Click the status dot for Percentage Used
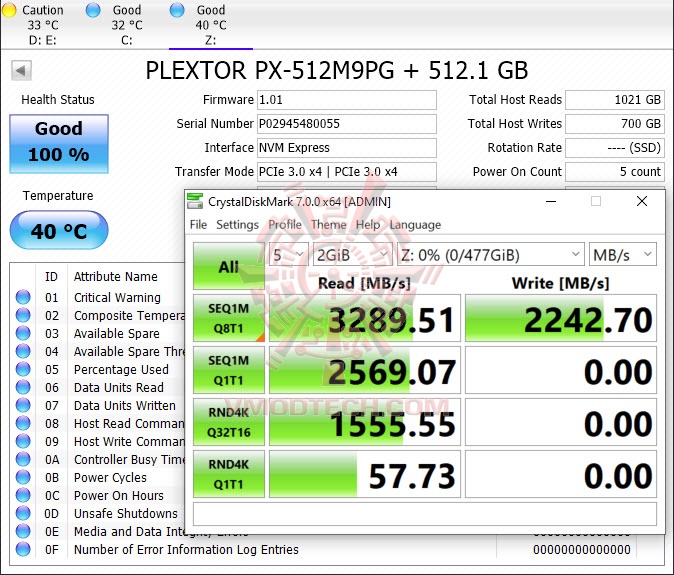 point(23,370)
